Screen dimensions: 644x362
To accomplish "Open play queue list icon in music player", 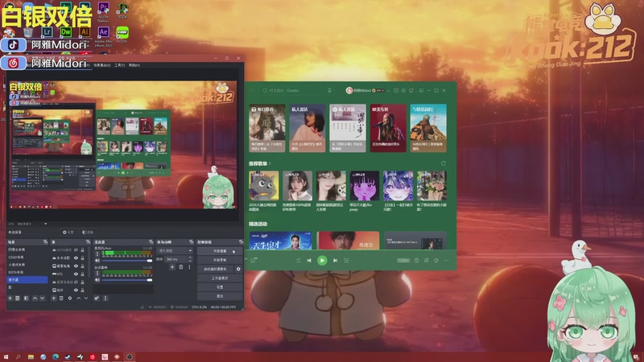I will (x=346, y=261).
